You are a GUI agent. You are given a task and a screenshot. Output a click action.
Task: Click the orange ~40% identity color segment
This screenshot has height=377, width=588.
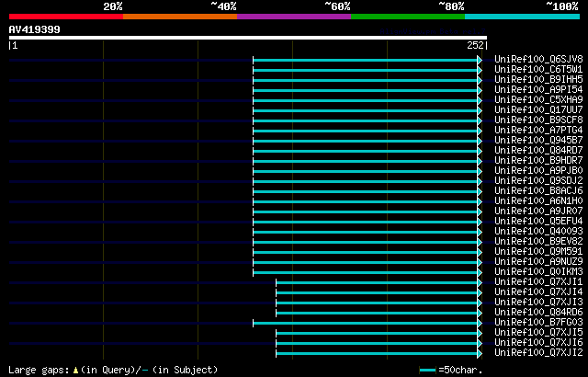[180, 17]
